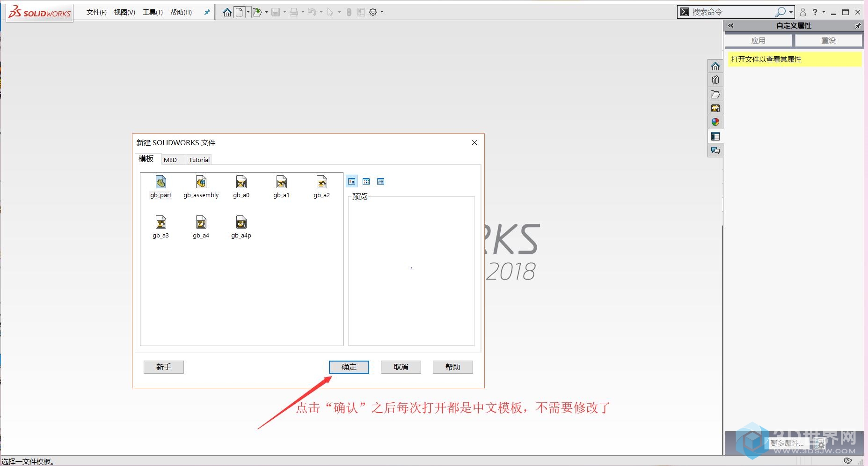Switch to the MBD tab
Image resolution: width=868 pixels, height=466 pixels.
[170, 160]
